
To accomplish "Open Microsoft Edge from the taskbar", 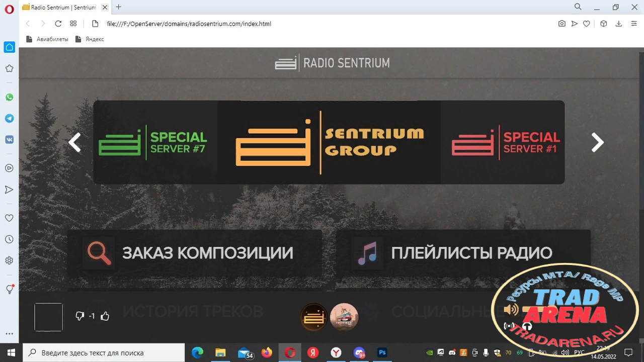I will [197, 353].
